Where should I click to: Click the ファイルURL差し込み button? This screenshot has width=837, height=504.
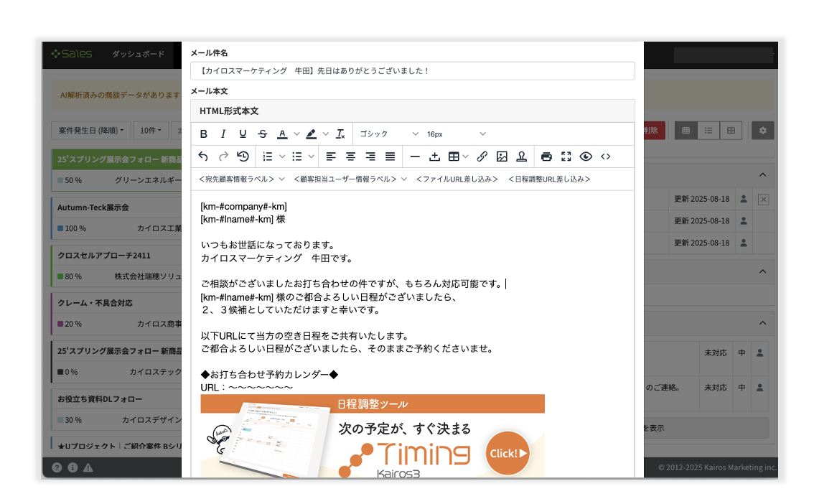pos(457,179)
